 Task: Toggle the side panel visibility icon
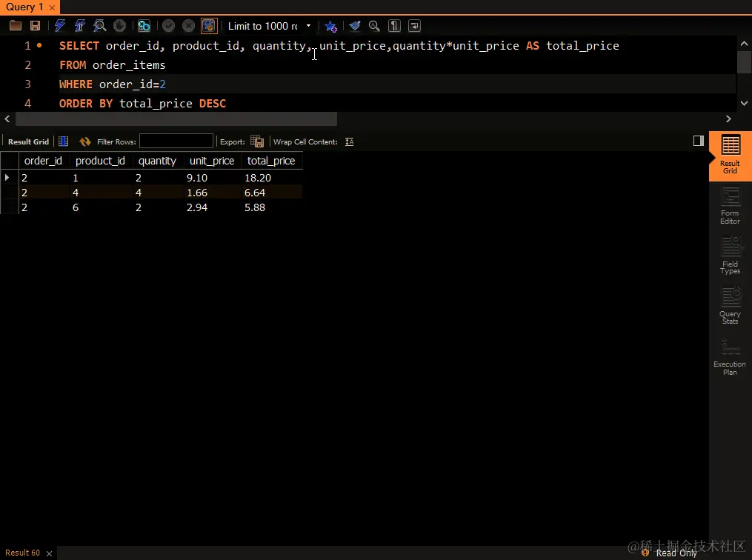pos(698,141)
